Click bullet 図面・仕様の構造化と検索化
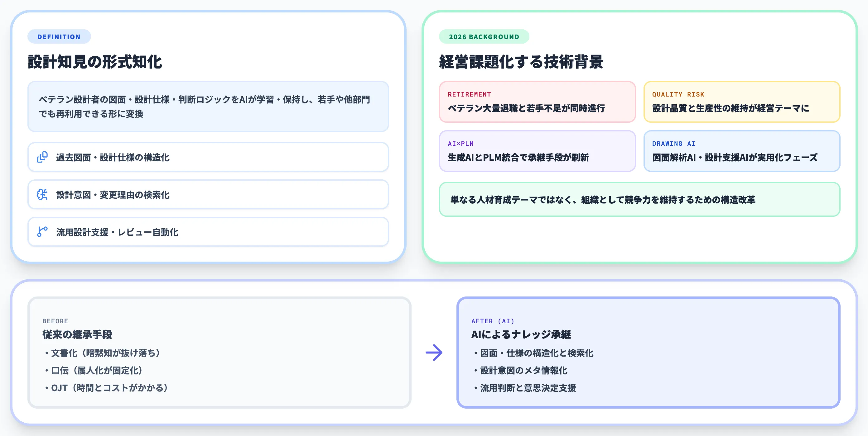 point(533,353)
